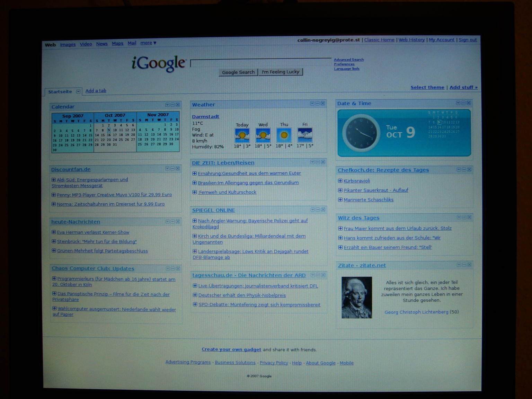Open Add stuff link
The height and width of the screenshot is (399, 532).
click(463, 87)
